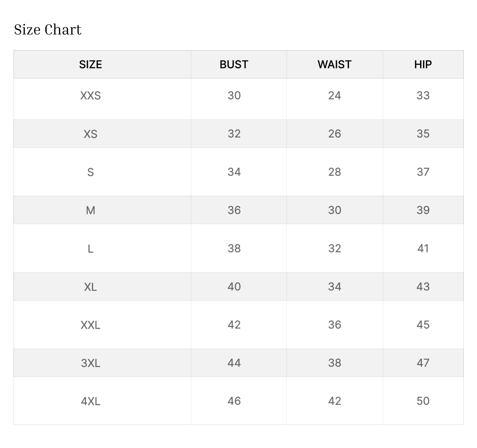Click the BUST column header
Screen dimensions: 477x448
[234, 65]
